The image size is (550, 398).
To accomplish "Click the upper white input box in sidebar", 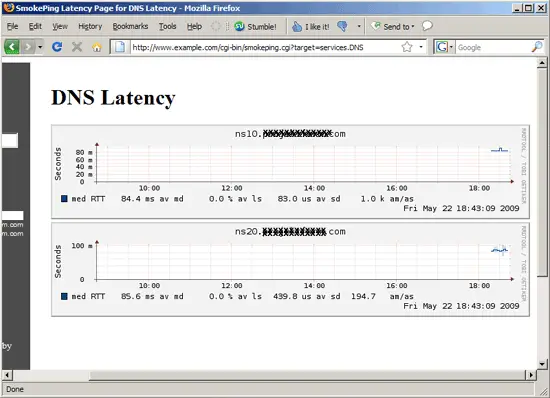I will tap(10, 140).
